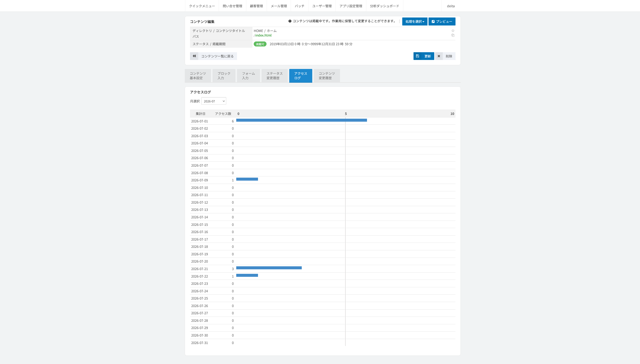
Task: Click access count 6 for 2026-07-01
Action: coord(232,121)
